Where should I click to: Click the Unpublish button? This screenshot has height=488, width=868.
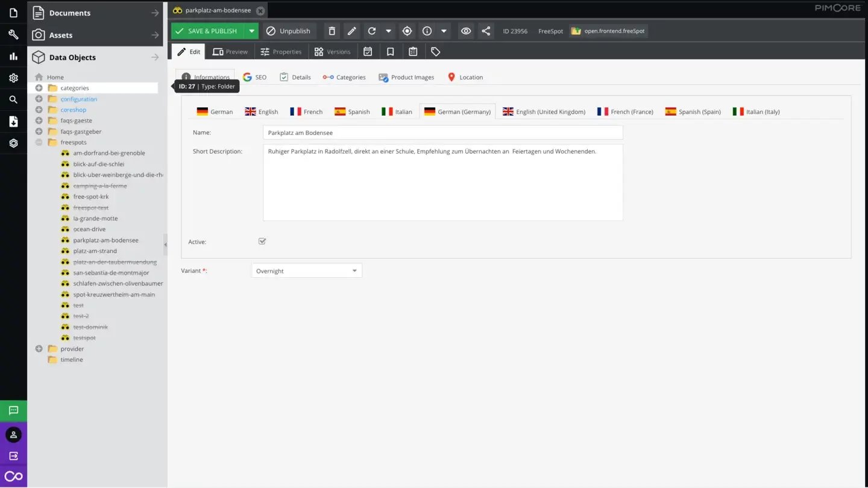(x=289, y=31)
